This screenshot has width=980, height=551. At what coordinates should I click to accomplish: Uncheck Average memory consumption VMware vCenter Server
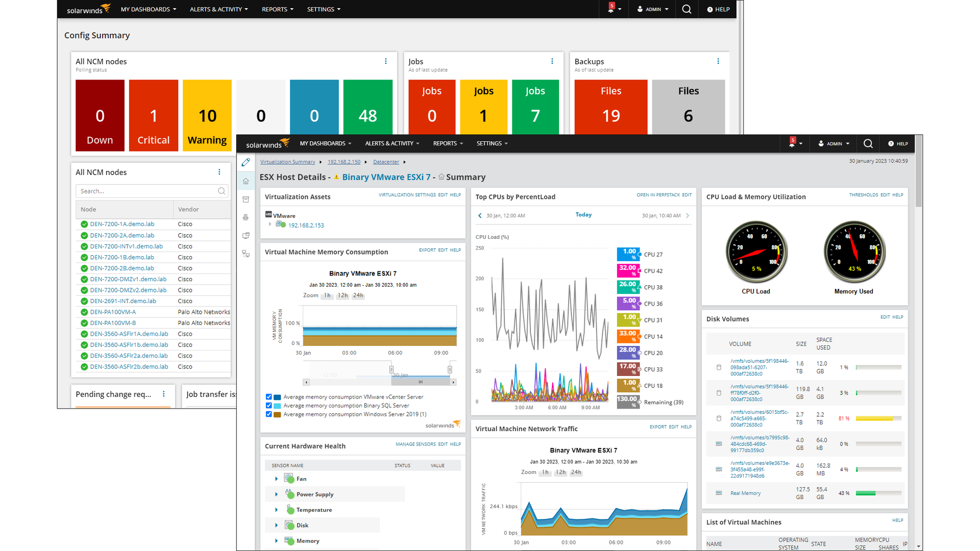coord(269,396)
